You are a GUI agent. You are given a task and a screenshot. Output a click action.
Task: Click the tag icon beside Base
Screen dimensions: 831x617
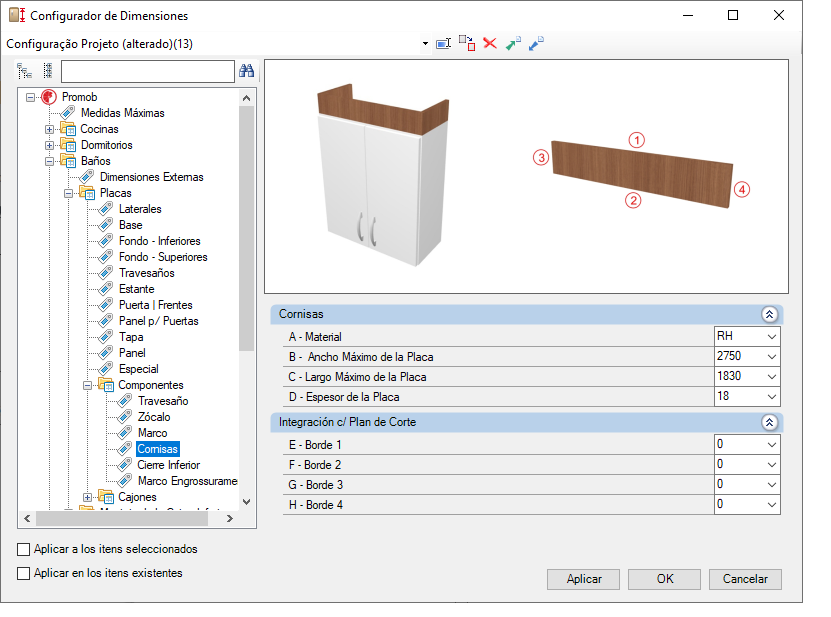pyautogui.click(x=106, y=225)
